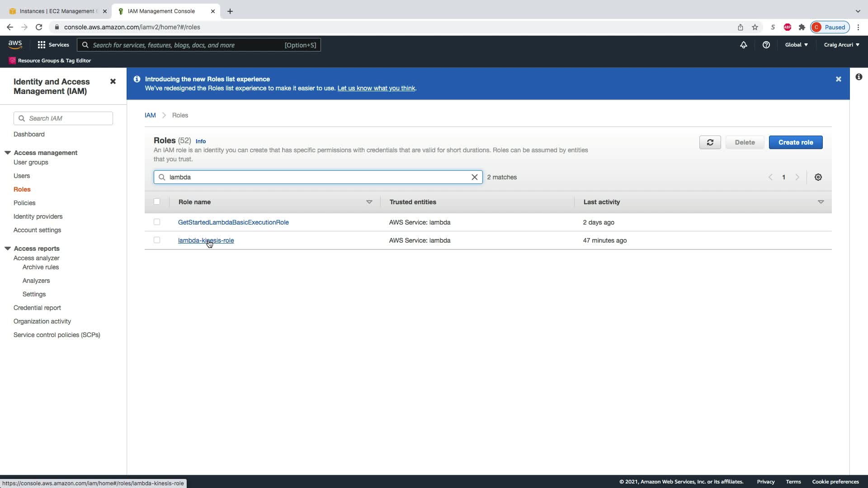Select the lambda-kinesis-role checkbox
The width and height of the screenshot is (868, 488).
pos(157,240)
